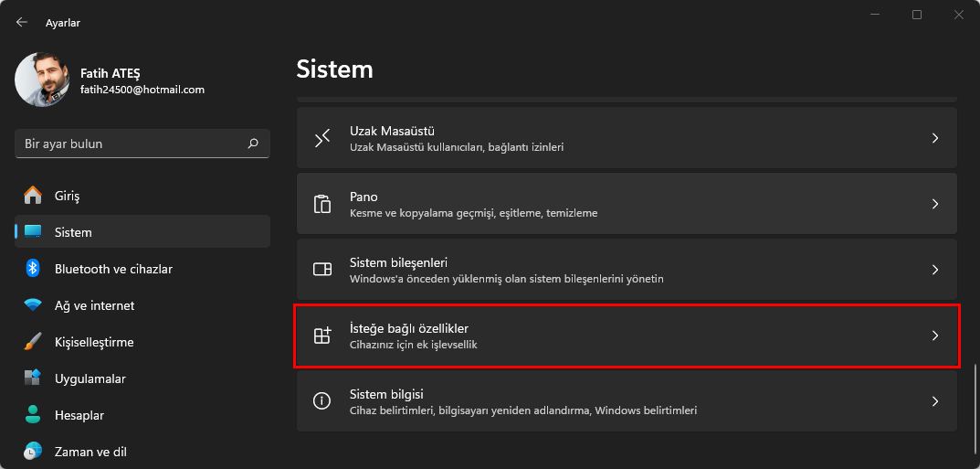Click the Wi-Fi icon for Ağ ve internet
Image resolution: width=980 pixels, height=469 pixels.
33,305
